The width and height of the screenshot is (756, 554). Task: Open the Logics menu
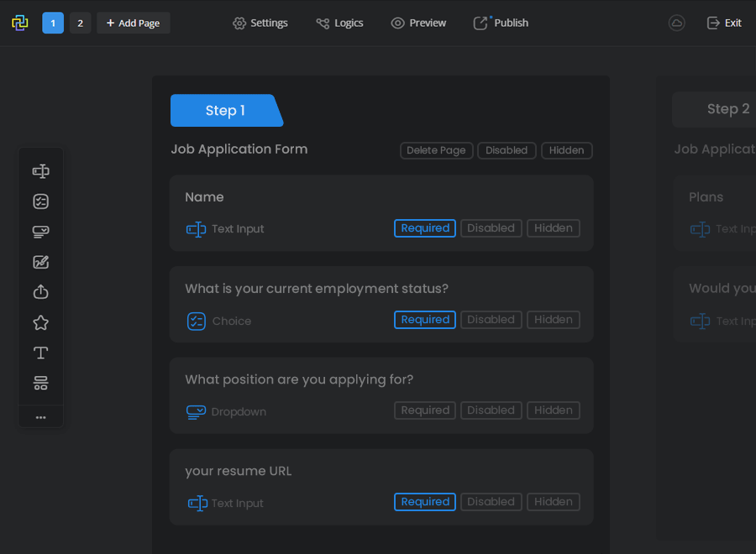(339, 24)
